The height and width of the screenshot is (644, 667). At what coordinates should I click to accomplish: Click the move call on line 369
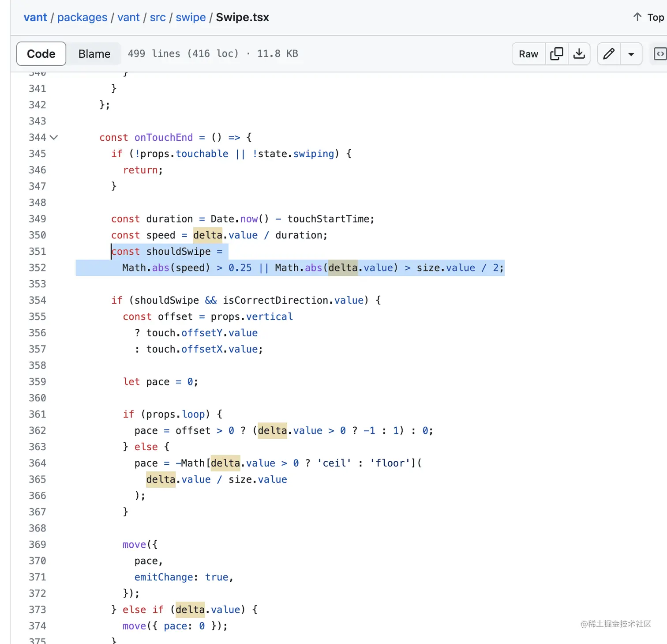134,545
